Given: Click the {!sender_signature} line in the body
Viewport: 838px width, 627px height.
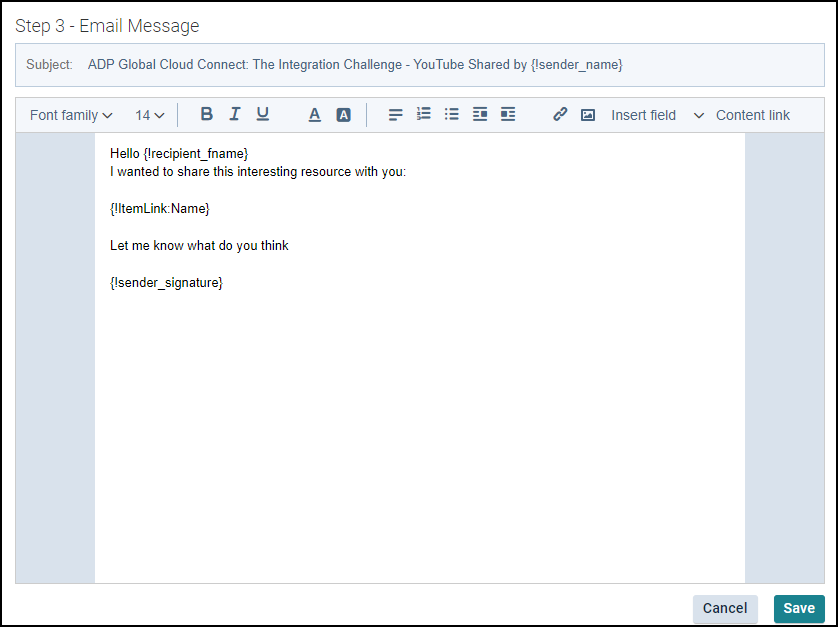Looking at the screenshot, I should click(x=166, y=283).
